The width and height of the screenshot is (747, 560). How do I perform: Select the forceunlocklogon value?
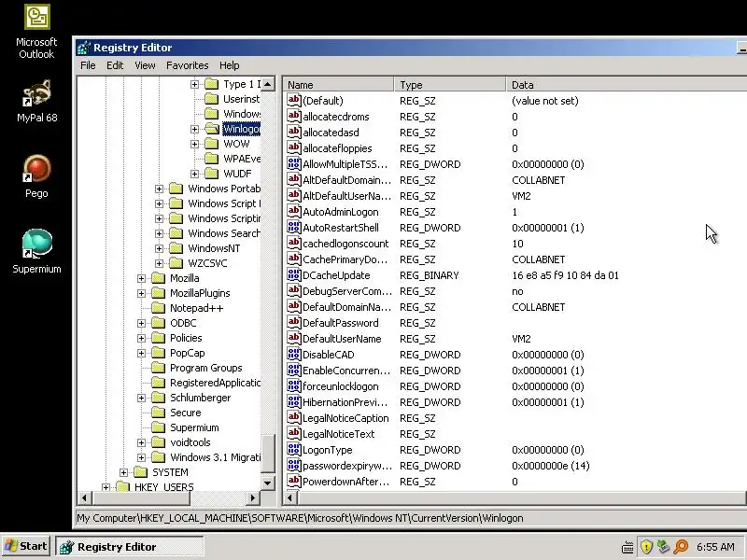coord(341,386)
